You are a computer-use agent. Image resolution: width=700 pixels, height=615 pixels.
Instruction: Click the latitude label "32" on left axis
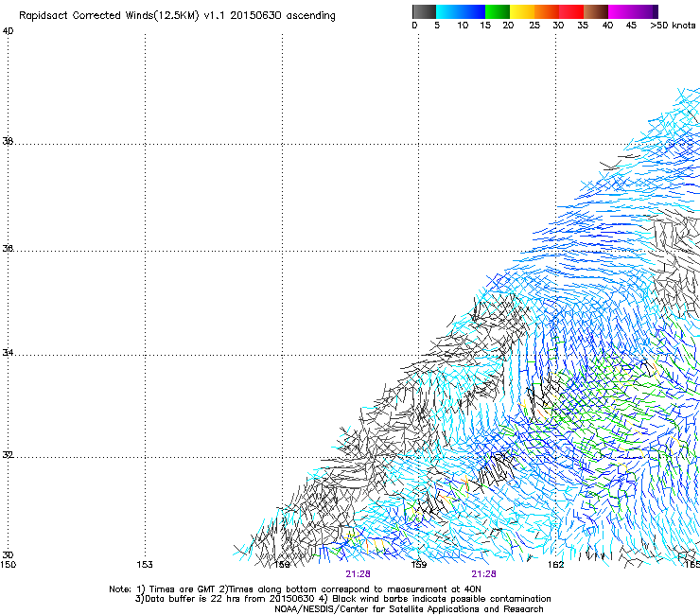8,455
